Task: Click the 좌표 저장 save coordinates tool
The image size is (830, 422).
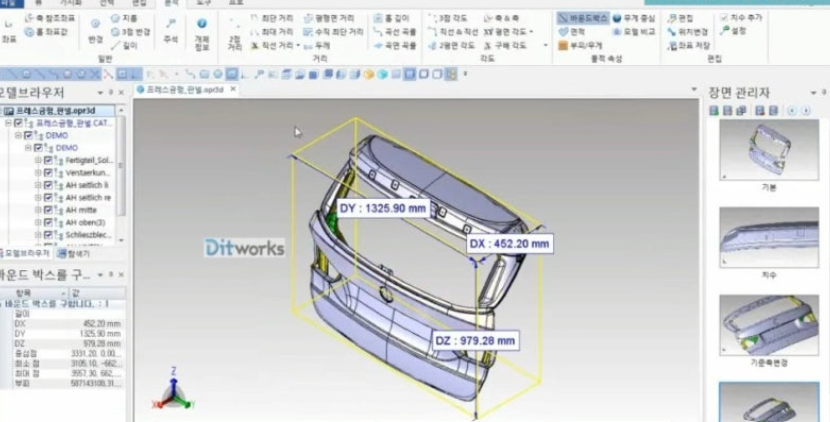Action: pyautogui.click(x=689, y=46)
